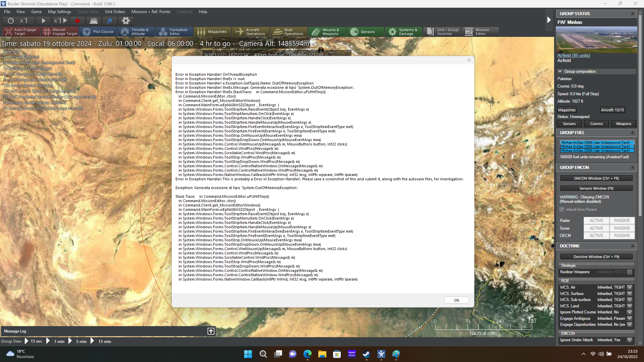
Task: Open the gear settings toolbar icon
Action: click(126, 21)
